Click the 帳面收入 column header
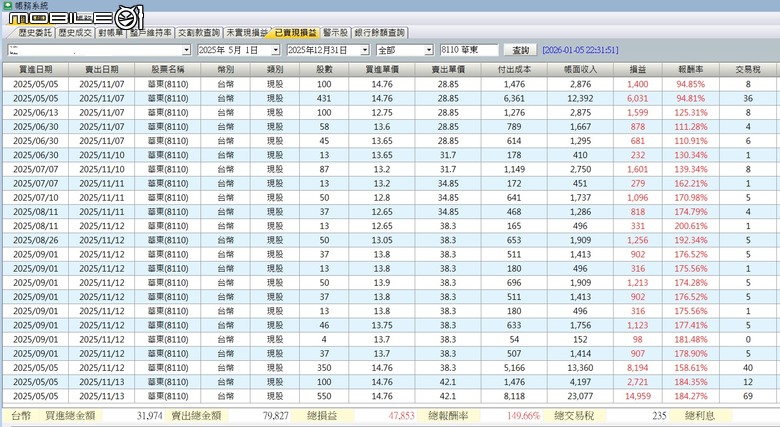Screen dimensions: 780x427 click(x=580, y=70)
